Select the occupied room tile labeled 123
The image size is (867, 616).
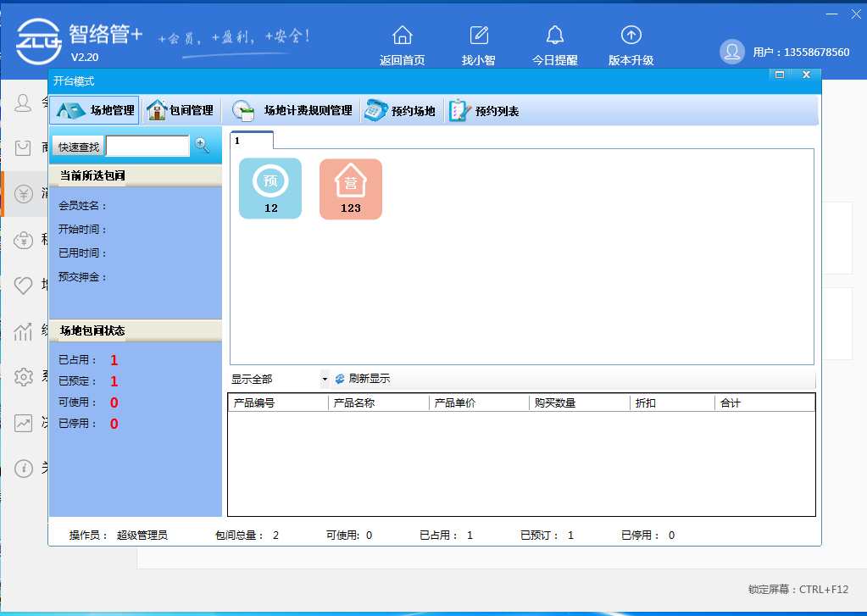pyautogui.click(x=350, y=188)
